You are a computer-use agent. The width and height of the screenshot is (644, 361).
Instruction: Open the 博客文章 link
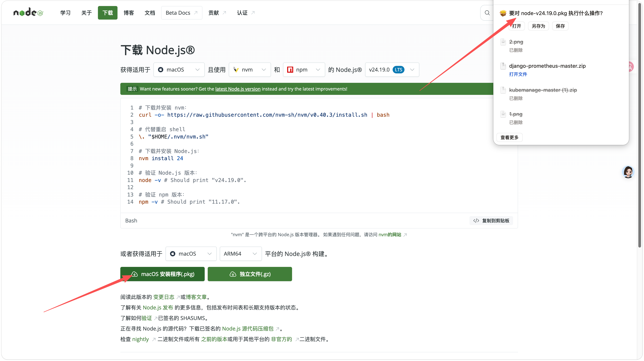point(196,297)
